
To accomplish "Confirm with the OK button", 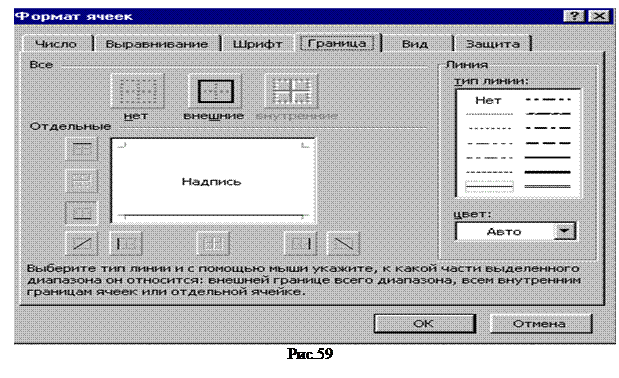I will coord(424,324).
